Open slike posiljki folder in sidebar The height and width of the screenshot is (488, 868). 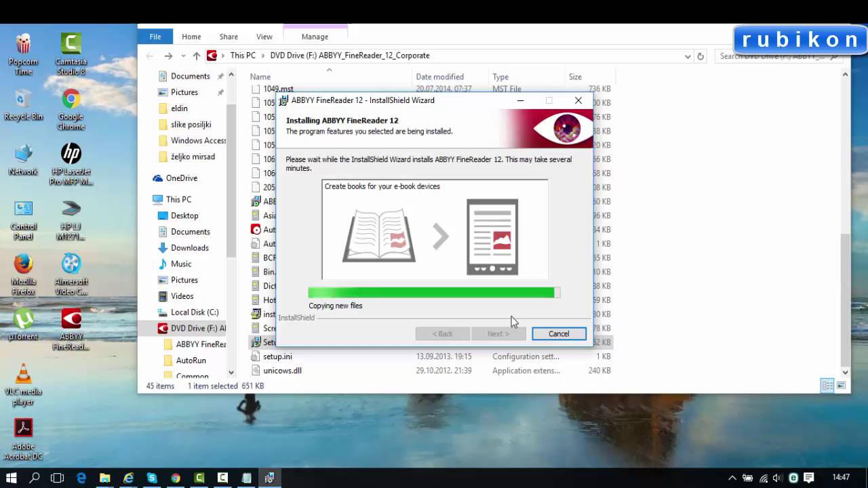191,125
